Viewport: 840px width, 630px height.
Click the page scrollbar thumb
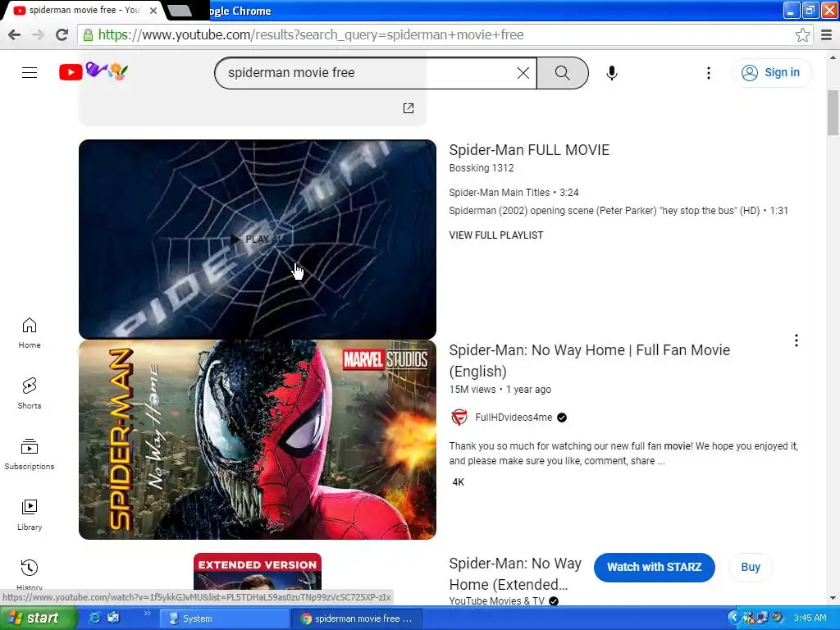pyautogui.click(x=833, y=112)
